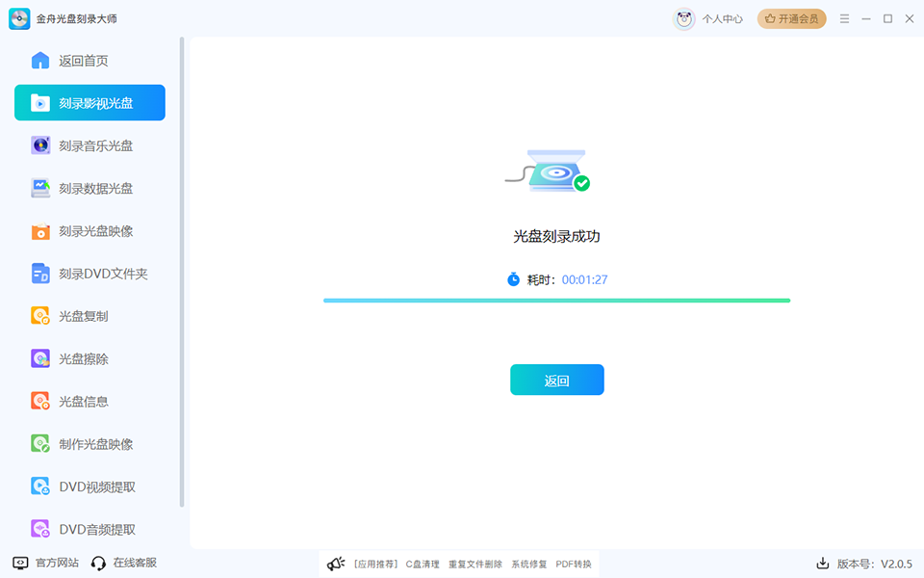924x578 pixels.
Task: Click the burn completion progress bar
Action: point(556,300)
